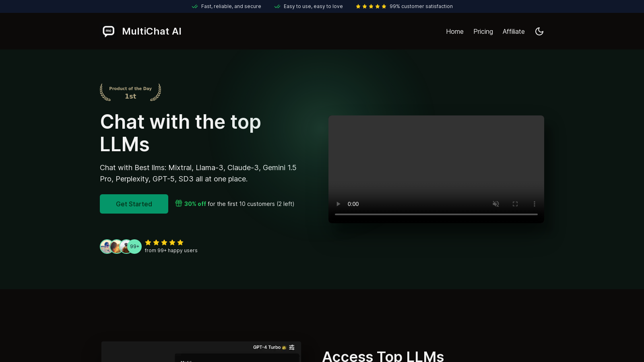Play the hero video
Viewport: 644px width, 362px height.
(338, 204)
